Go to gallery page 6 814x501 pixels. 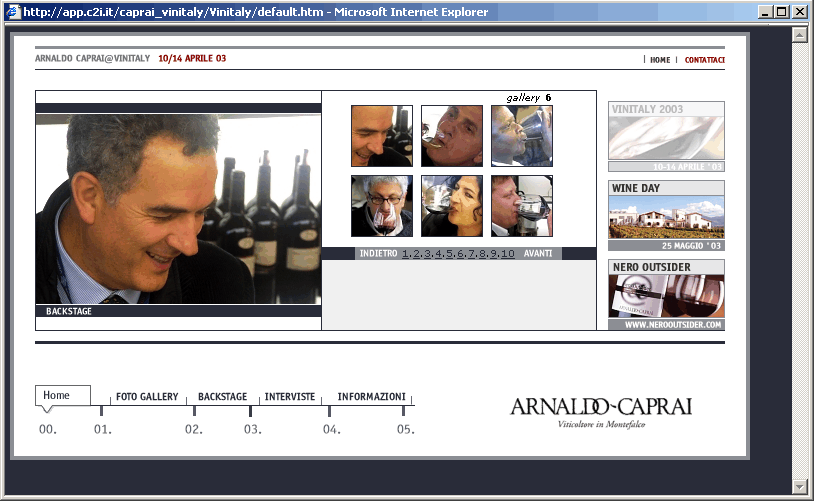pyautogui.click(x=460, y=253)
